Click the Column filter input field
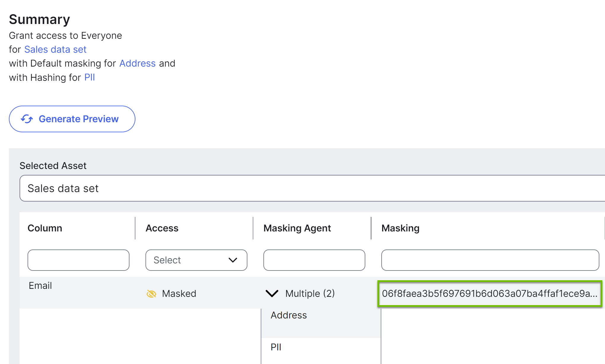605x364 pixels. (78, 260)
